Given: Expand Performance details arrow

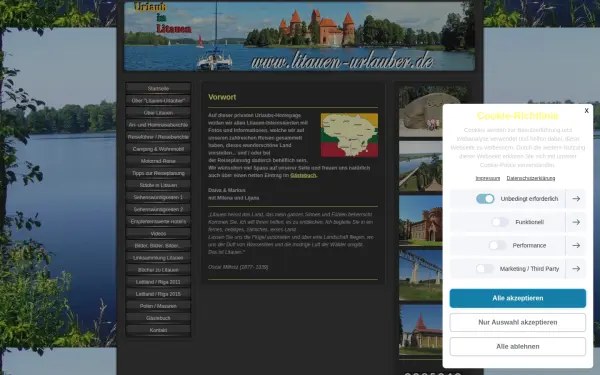Looking at the screenshot, I should pos(576,245).
